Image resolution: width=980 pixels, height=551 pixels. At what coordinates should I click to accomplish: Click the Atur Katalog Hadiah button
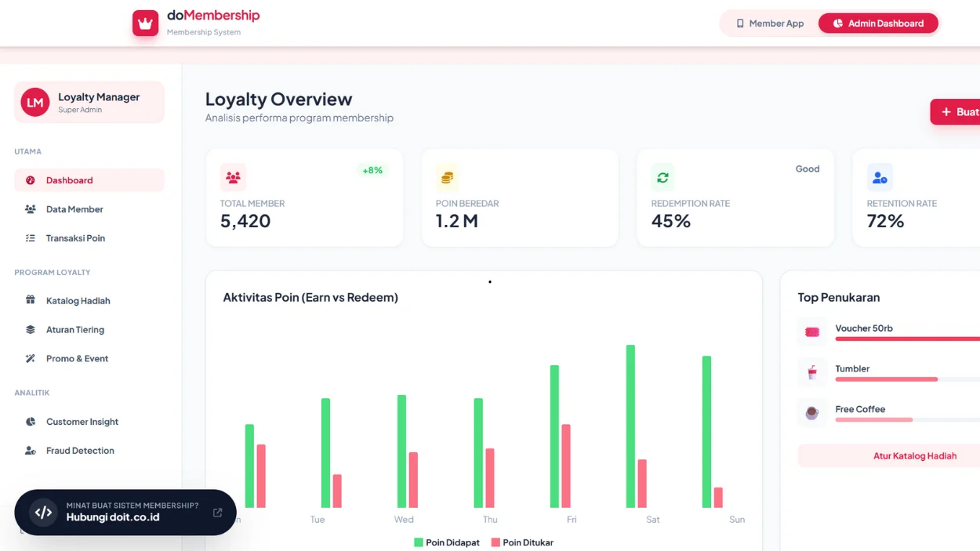[x=914, y=456]
